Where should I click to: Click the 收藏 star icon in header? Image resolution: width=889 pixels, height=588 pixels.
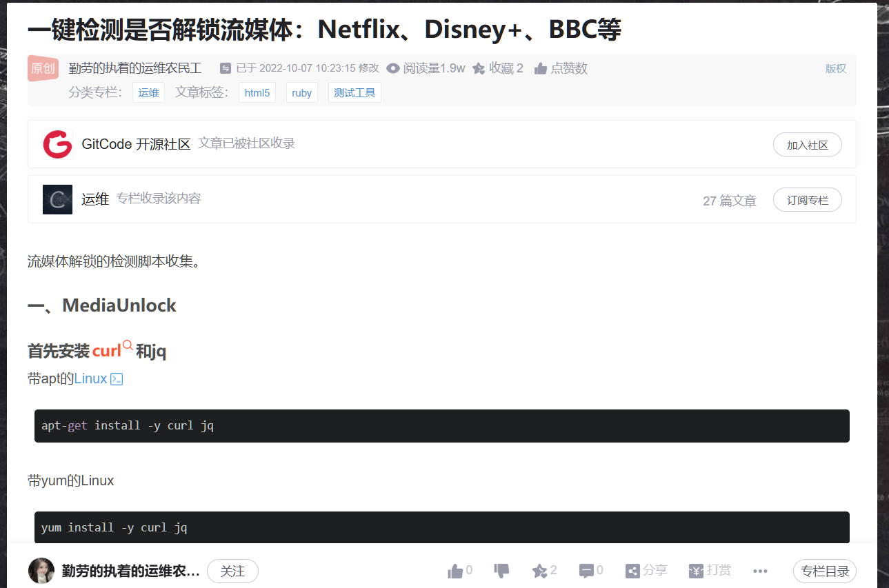(x=479, y=68)
